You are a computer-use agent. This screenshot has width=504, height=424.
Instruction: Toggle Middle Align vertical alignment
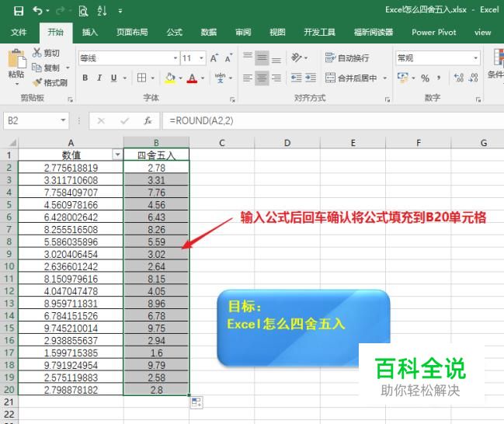[262, 58]
